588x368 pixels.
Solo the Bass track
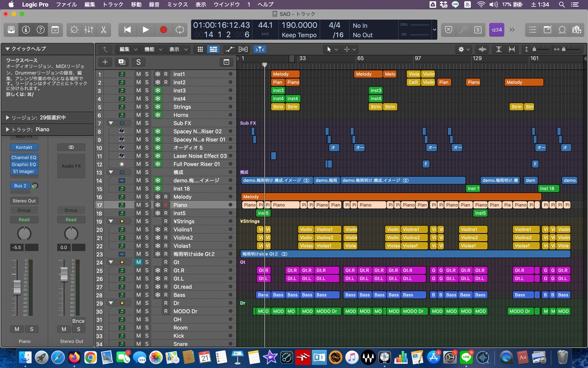click(147, 295)
